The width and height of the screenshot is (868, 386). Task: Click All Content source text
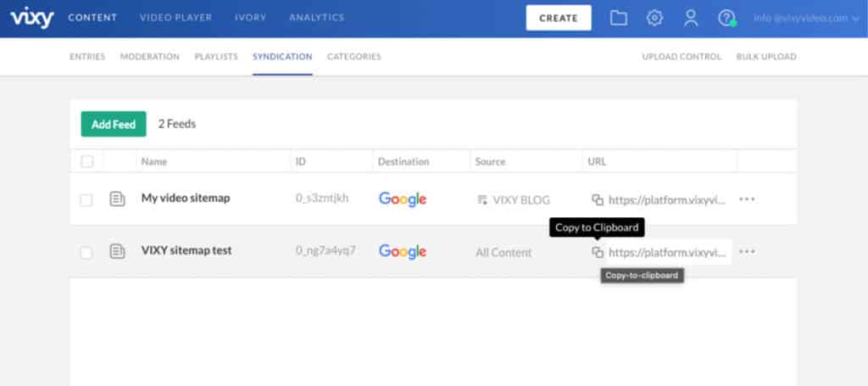504,253
